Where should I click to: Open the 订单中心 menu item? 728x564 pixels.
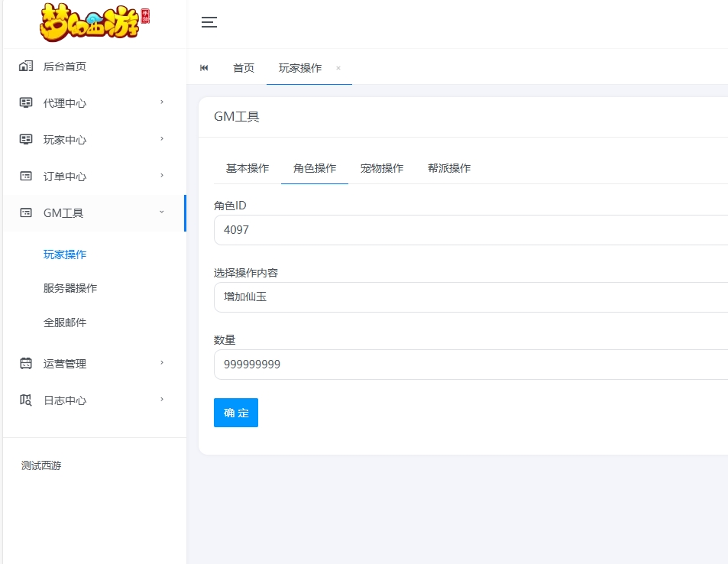pyautogui.click(x=94, y=176)
